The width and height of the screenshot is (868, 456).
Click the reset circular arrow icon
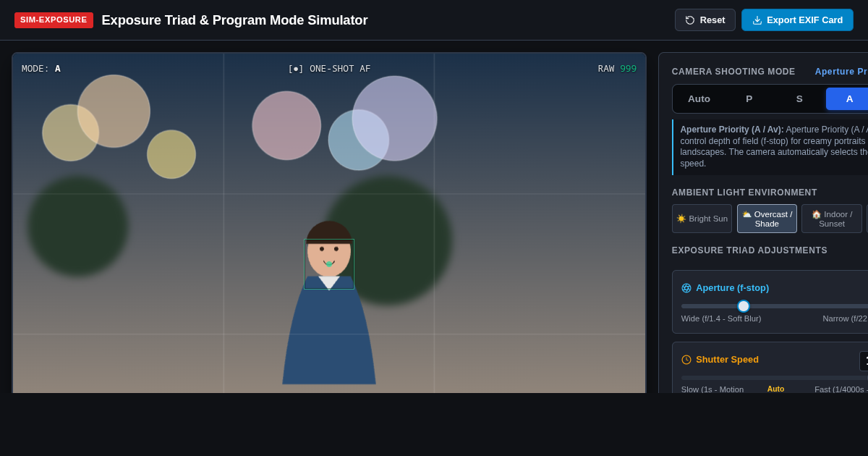690,20
